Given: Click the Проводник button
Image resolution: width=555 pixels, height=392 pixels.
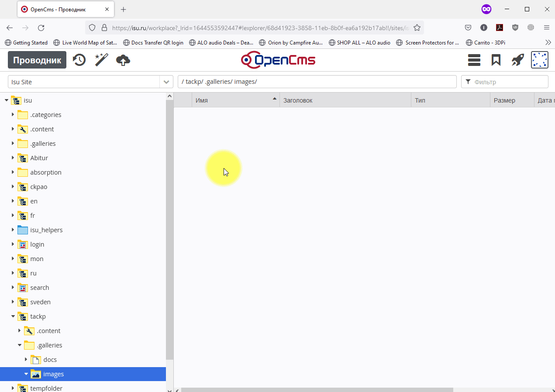Looking at the screenshot, I should pyautogui.click(x=37, y=60).
